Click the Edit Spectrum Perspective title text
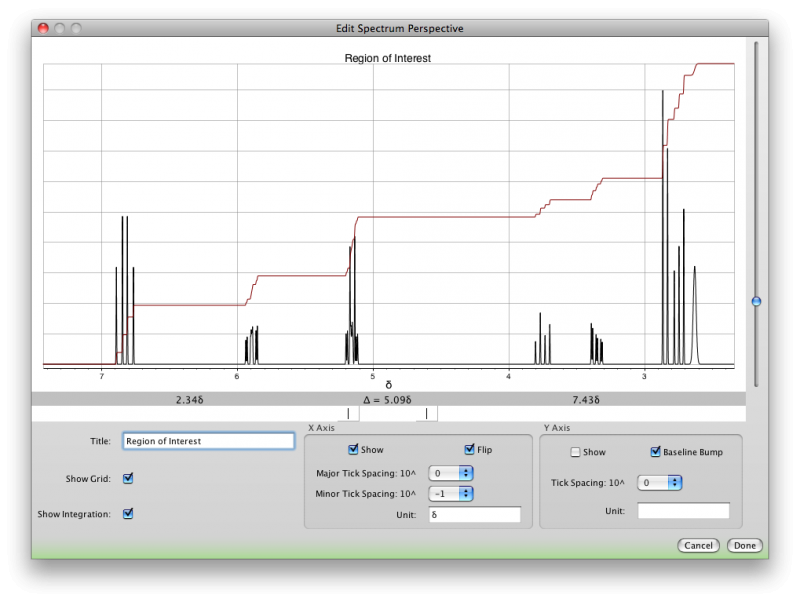Screen dimensions: 800x602 (x=399, y=29)
